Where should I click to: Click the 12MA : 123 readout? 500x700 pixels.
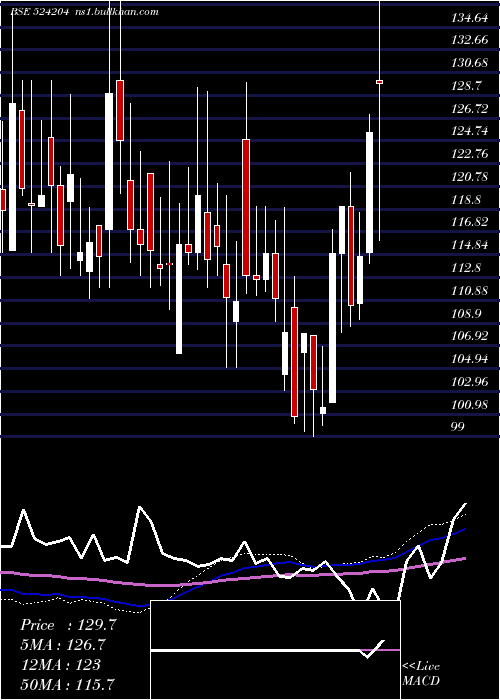61,665
